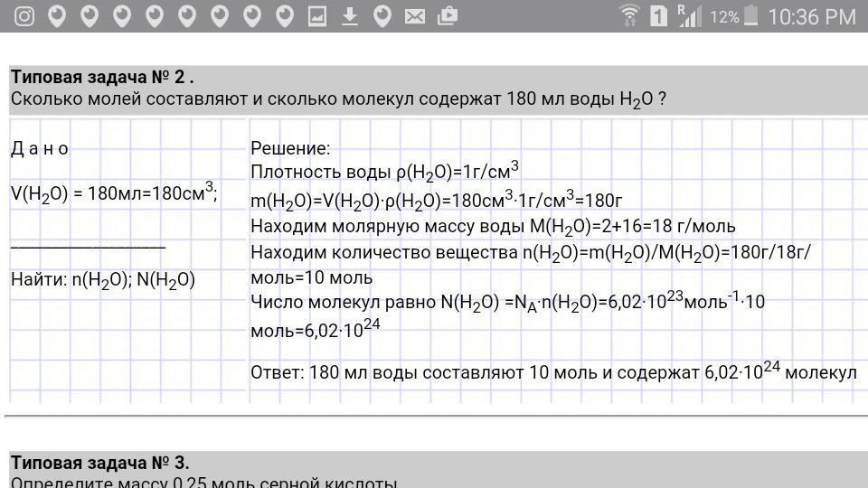Click the line "Определите массу 0,25 моль серной кислоты"
Image resolution: width=868 pixels, height=488 pixels.
(203, 482)
